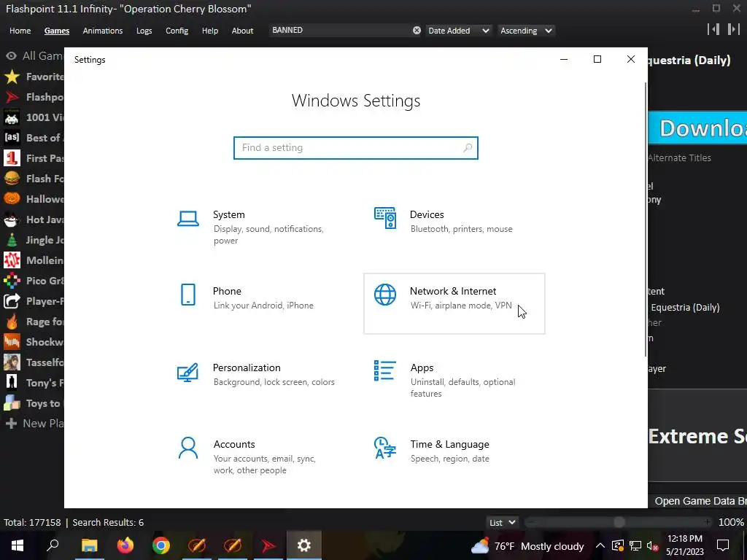Open Accounts settings icon
Image resolution: width=747 pixels, height=560 pixels.
coord(187,448)
